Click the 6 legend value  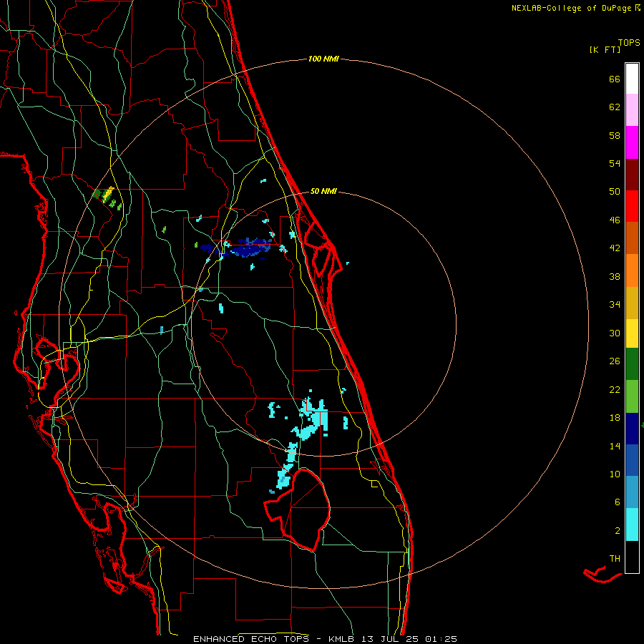pyautogui.click(x=617, y=502)
